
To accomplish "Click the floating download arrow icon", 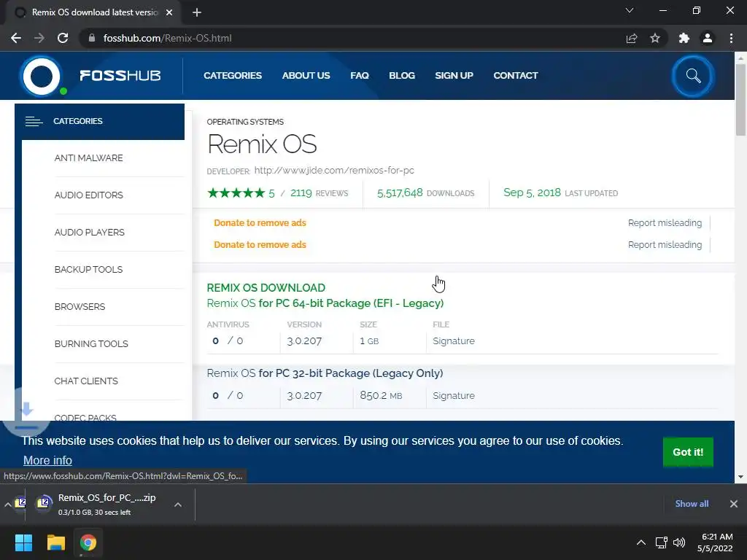I will click(x=26, y=412).
